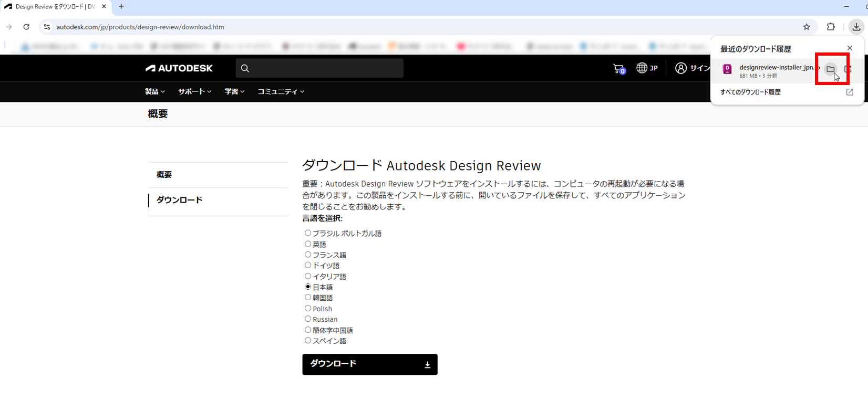Screen dimensions: 868x411
Task: Close the Design Review tab
Action: coord(104,7)
